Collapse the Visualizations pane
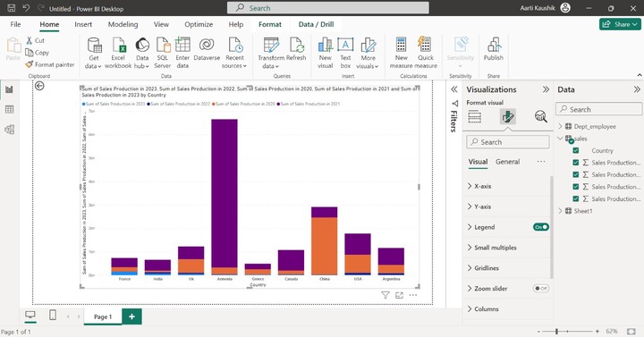 [x=546, y=89]
